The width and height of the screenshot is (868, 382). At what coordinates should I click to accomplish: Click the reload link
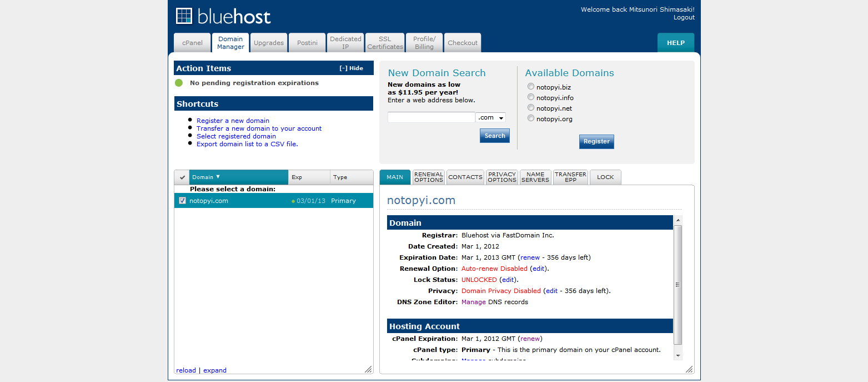pos(186,370)
